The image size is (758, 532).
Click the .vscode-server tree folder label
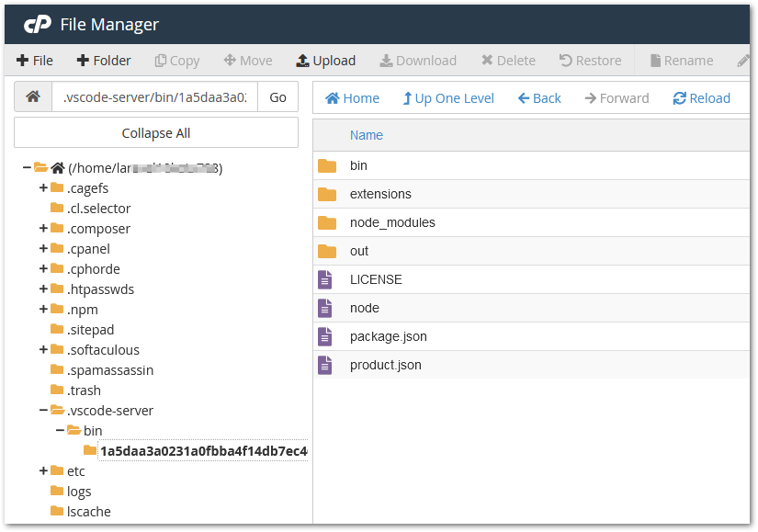coord(110,411)
